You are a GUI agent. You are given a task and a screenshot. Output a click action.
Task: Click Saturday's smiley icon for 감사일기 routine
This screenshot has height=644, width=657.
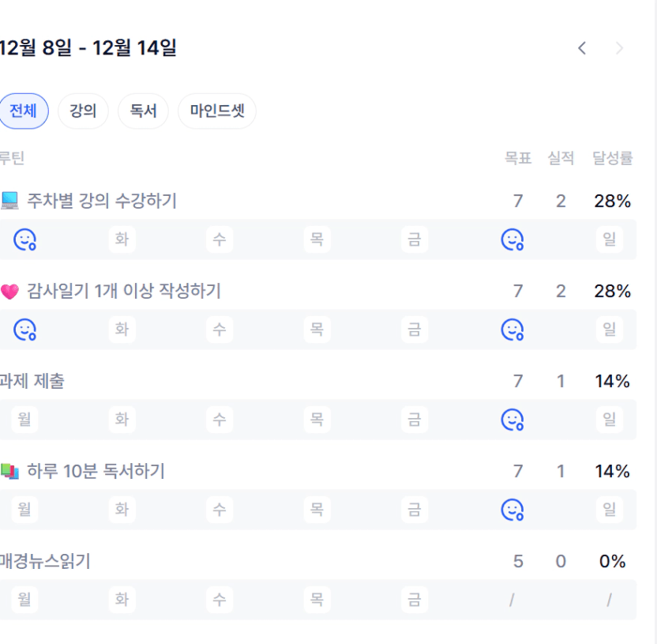click(x=512, y=330)
